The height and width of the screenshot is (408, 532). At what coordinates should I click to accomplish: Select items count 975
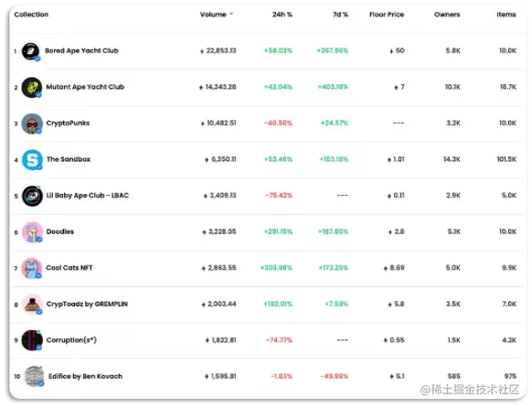pyautogui.click(x=510, y=376)
